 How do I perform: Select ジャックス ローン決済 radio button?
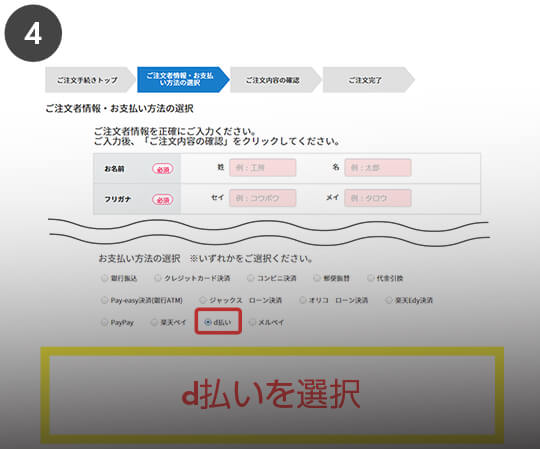point(203,300)
